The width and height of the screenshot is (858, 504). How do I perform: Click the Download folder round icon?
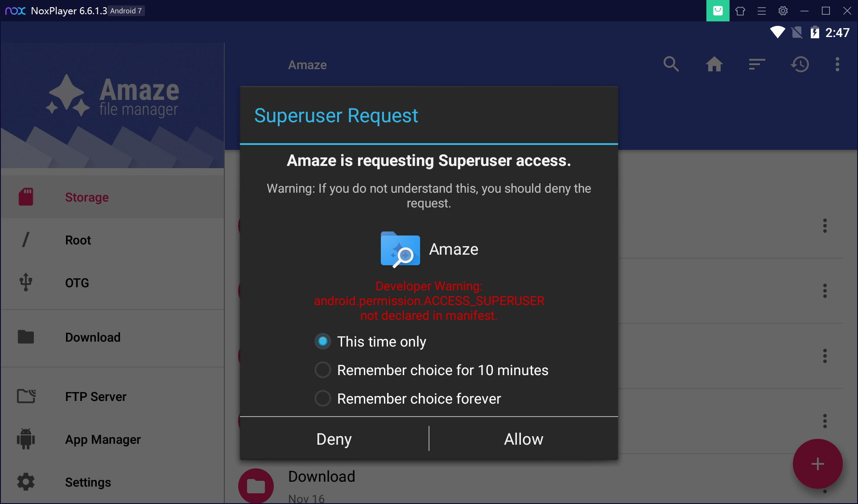[256, 486]
